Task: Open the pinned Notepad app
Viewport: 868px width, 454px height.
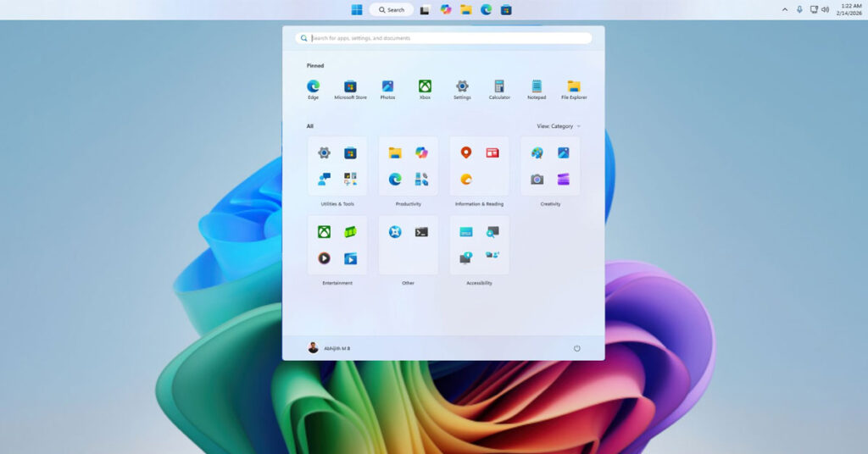Action: pos(537,89)
